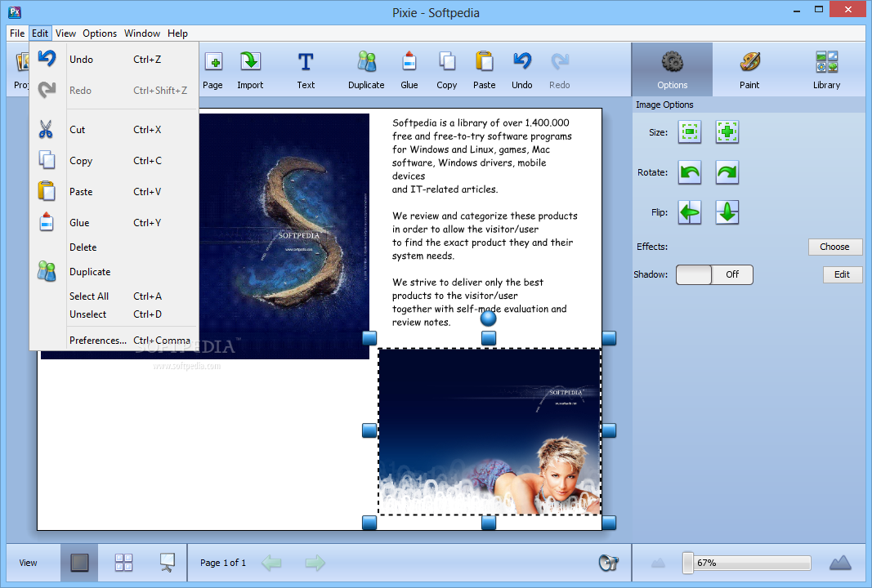Click the small mountain zoom-out icon
This screenshot has height=588, width=872.
pyautogui.click(x=658, y=563)
